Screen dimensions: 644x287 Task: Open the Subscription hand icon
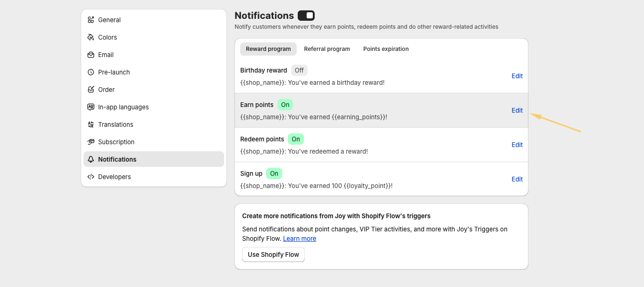(91, 142)
